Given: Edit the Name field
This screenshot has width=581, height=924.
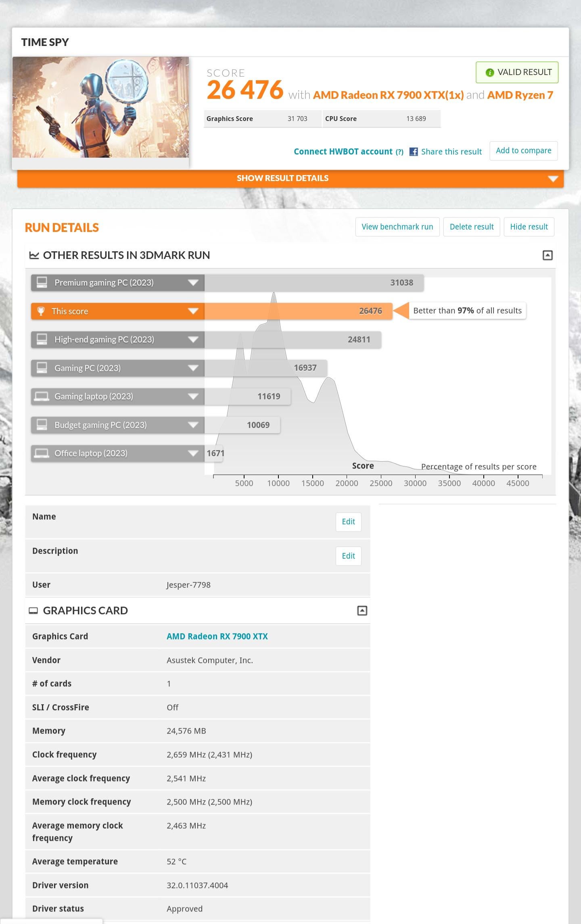Looking at the screenshot, I should coord(349,522).
